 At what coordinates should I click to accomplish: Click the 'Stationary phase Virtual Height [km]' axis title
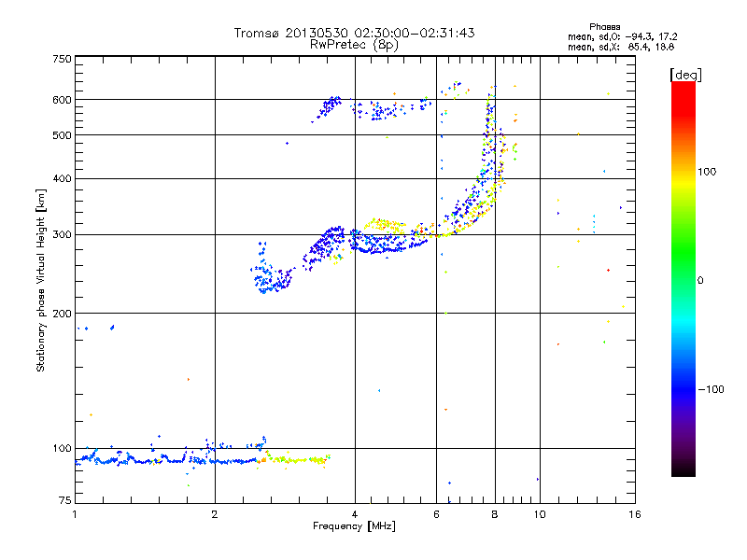coord(41,280)
